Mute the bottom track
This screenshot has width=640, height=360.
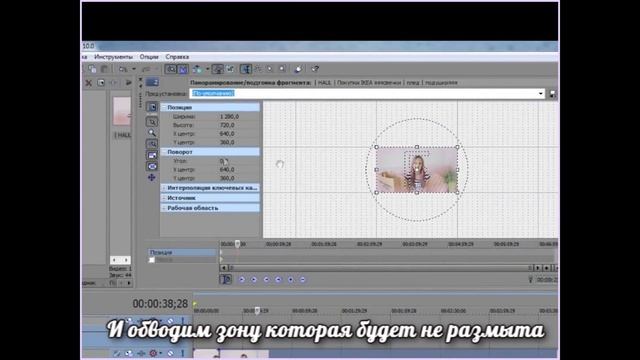click(x=171, y=353)
